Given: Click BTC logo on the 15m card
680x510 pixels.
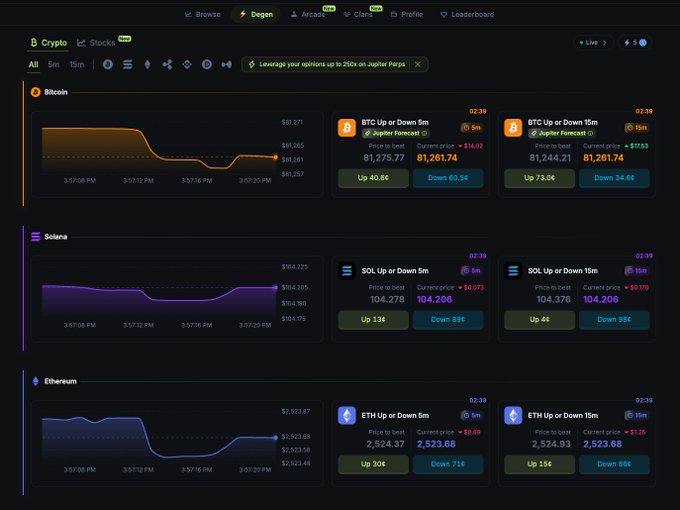Looking at the screenshot, I should pos(513,128).
